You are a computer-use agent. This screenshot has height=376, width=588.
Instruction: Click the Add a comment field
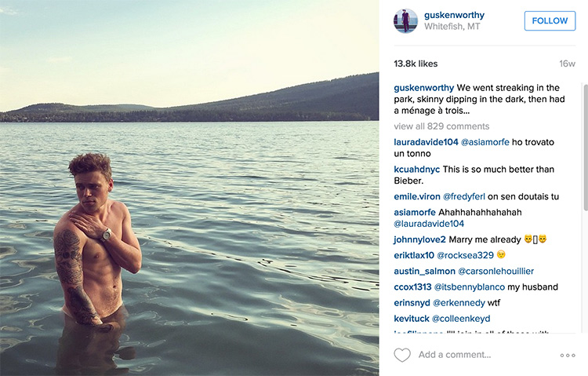pos(478,355)
